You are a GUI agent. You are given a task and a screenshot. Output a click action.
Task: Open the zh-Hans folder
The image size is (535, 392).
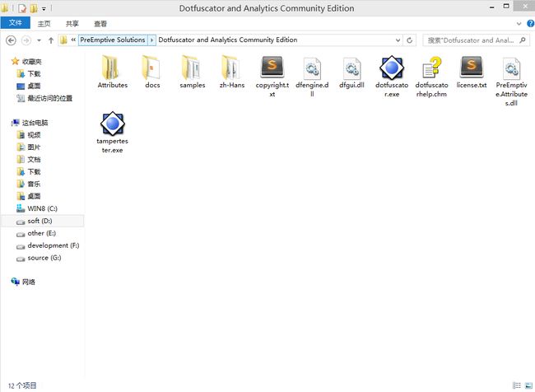[x=232, y=72]
